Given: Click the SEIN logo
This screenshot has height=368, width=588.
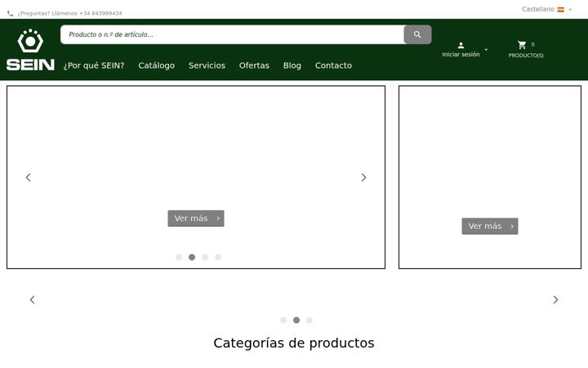Looking at the screenshot, I should click(30, 50).
